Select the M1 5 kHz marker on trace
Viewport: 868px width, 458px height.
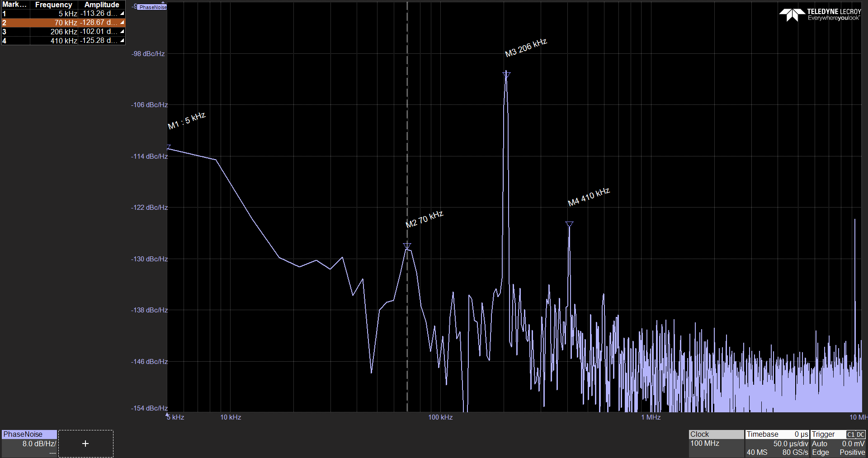(169, 147)
